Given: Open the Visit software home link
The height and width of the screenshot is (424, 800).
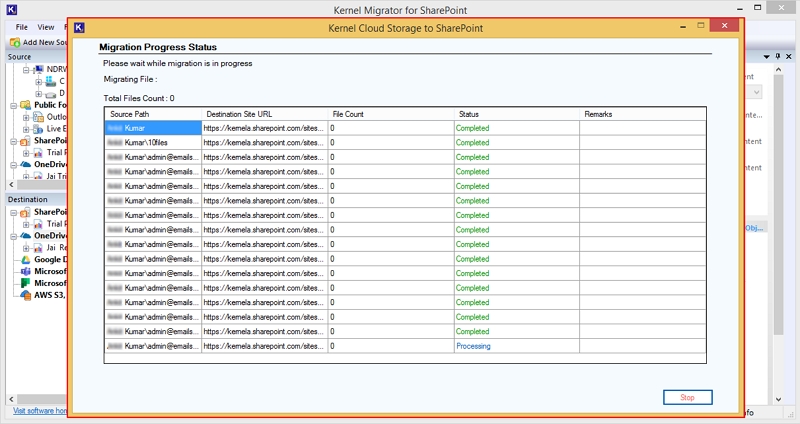Looking at the screenshot, I should point(40,411).
